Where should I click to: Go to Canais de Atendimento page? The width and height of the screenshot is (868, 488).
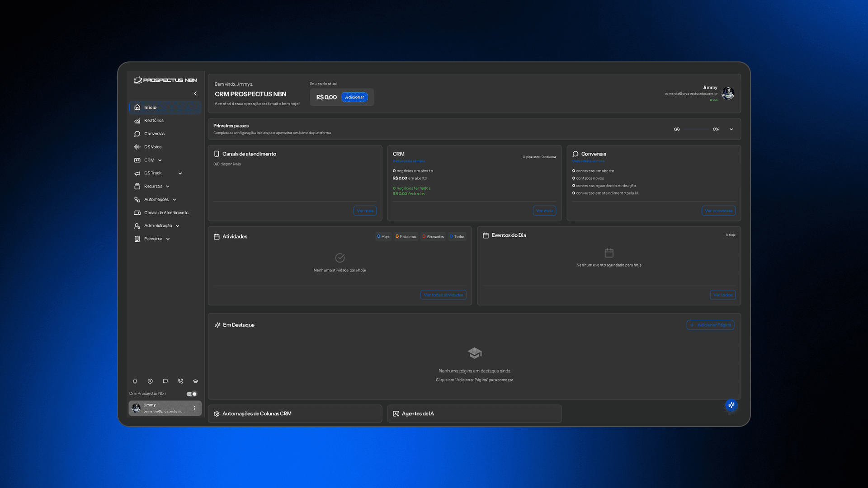click(x=166, y=213)
